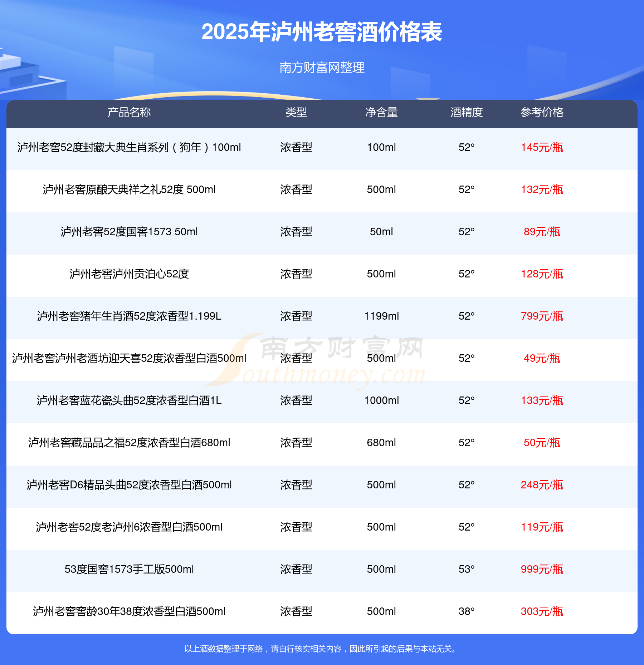Click the 100ml net content cell
Screen dimensions: 644x665
(381, 147)
